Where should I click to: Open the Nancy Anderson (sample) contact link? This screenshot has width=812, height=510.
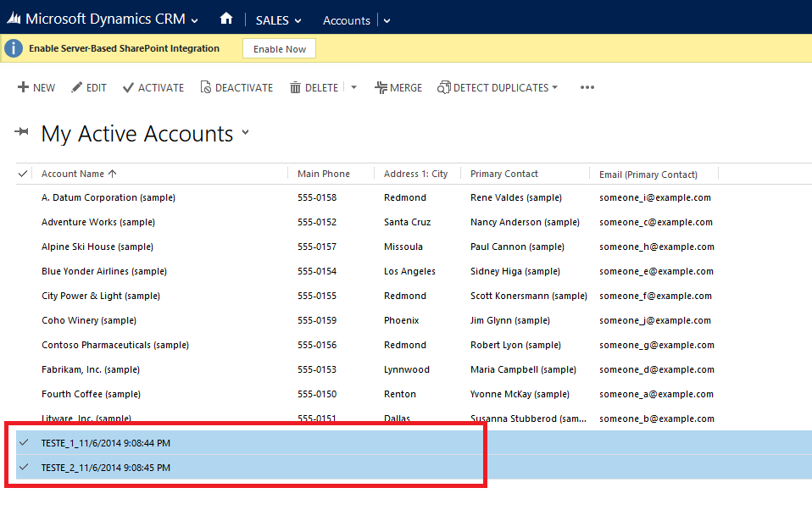coord(525,222)
